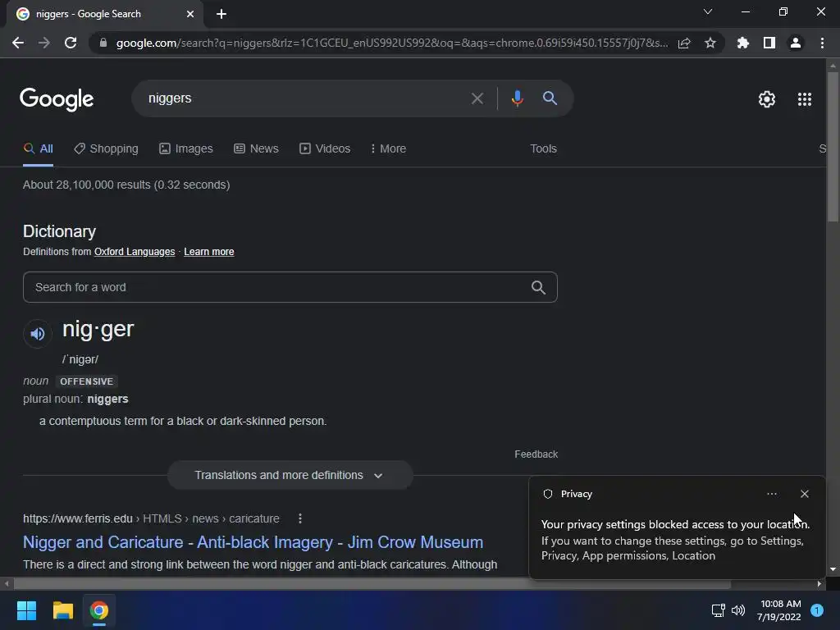Open the search Tools options

click(543, 149)
